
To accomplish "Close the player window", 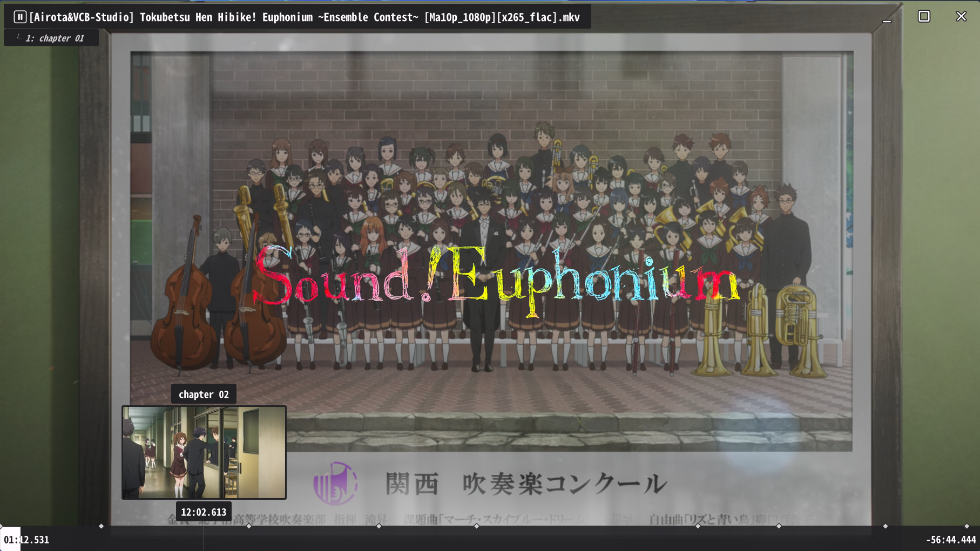I will pyautogui.click(x=961, y=17).
